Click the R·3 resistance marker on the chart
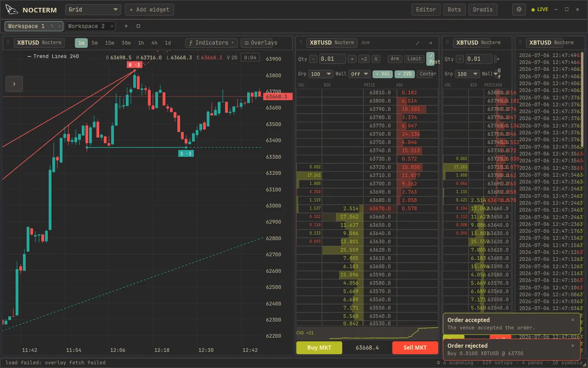 pos(135,65)
